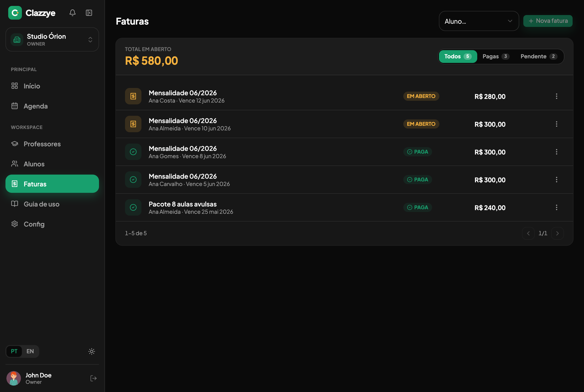Click John Doe user name

pyautogui.click(x=39, y=375)
